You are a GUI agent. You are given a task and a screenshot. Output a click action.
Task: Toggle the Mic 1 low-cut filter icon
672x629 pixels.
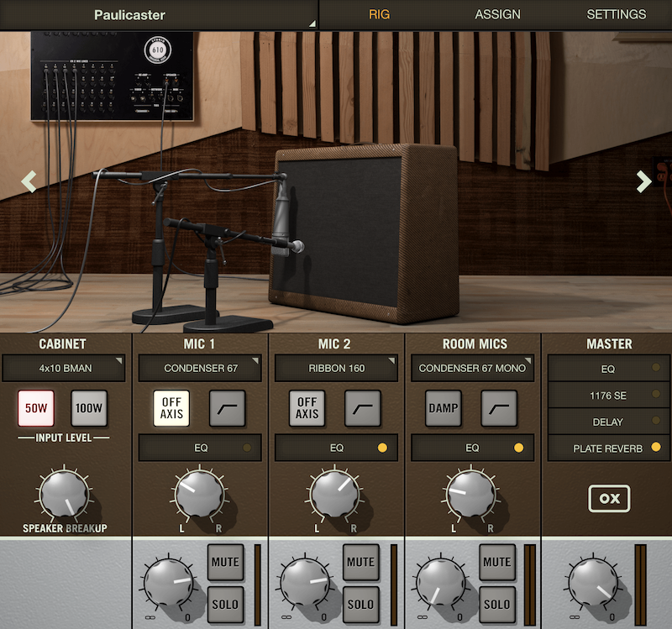tap(227, 408)
